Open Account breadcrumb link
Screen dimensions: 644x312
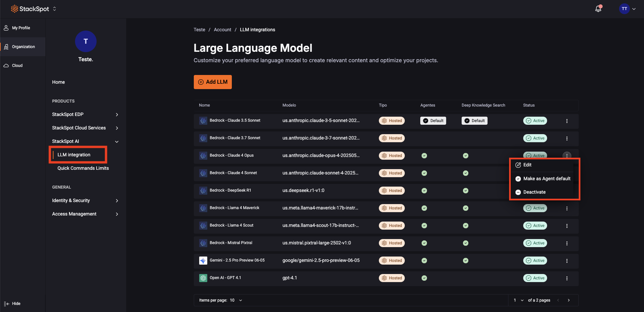pyautogui.click(x=222, y=30)
